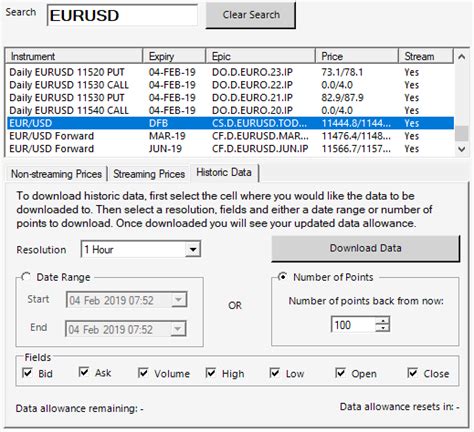Select the Date Range radio button
Screen dimensions: 474x432
tap(26, 277)
